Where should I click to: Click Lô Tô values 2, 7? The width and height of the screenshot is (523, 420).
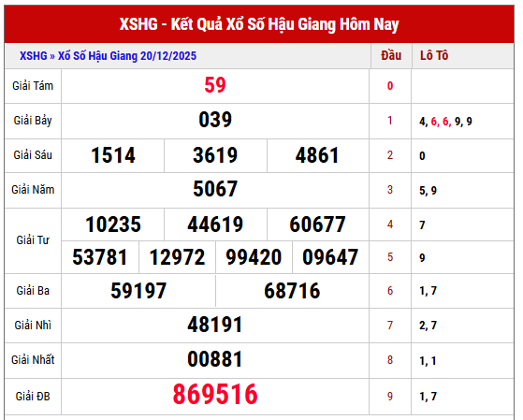coord(428,326)
